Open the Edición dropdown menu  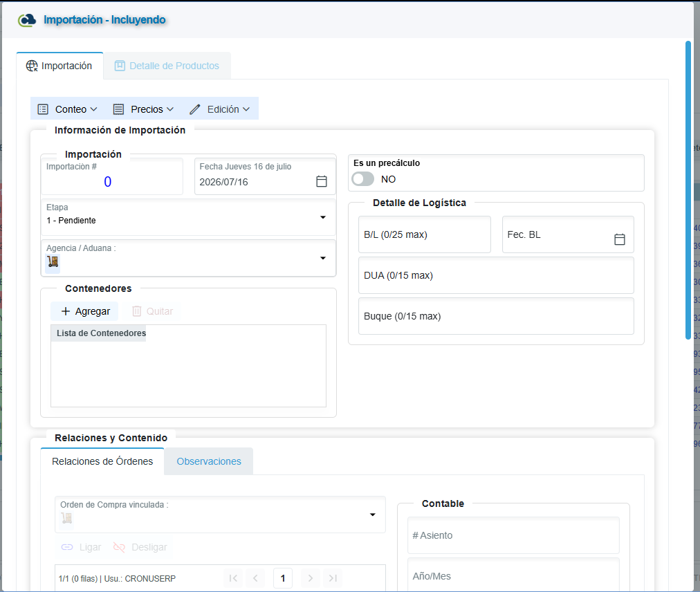[x=220, y=109]
